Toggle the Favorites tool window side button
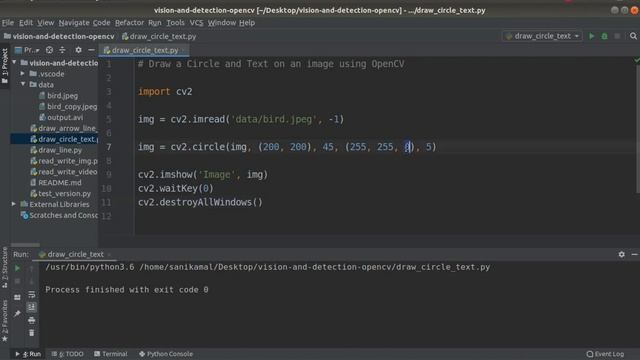The image size is (640, 360). (4, 321)
